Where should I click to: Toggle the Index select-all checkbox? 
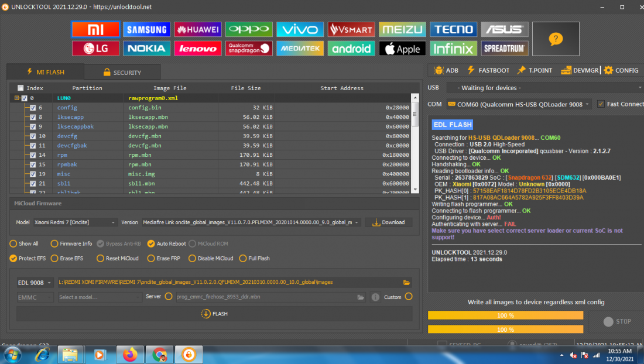pos(20,88)
